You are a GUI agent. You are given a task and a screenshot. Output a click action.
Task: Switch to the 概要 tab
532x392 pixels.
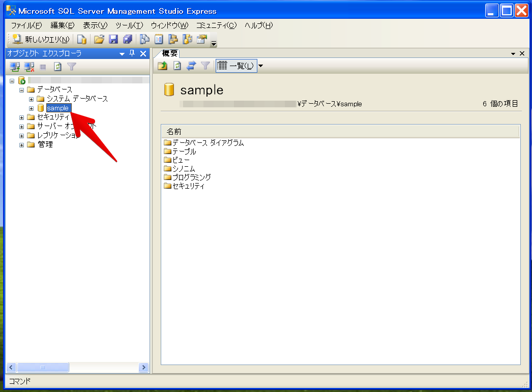point(170,53)
